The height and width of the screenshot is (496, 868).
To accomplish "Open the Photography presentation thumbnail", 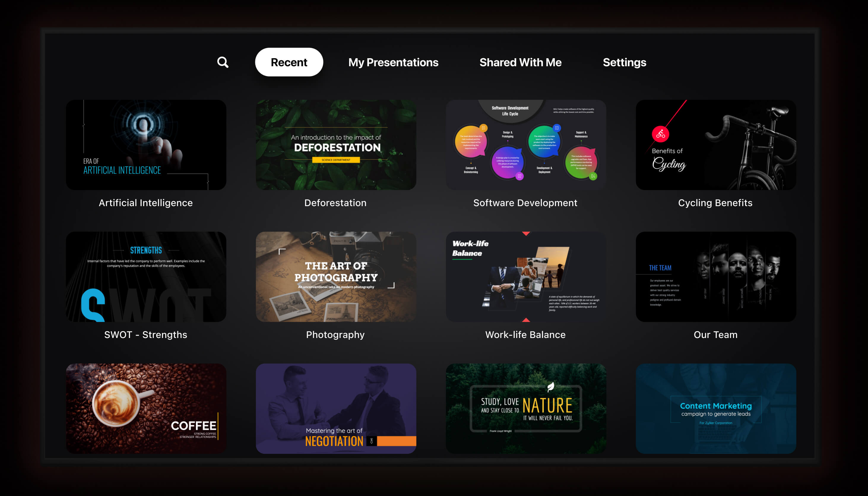I will coord(336,276).
